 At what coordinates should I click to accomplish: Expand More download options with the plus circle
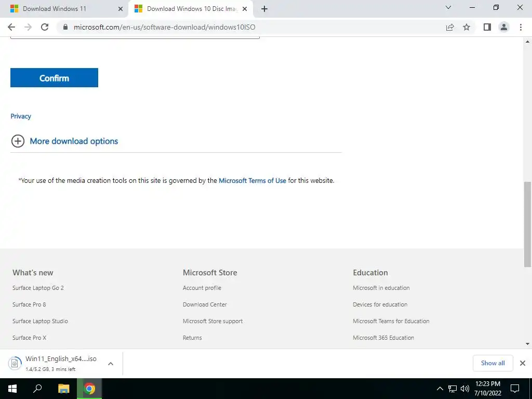coord(18,141)
